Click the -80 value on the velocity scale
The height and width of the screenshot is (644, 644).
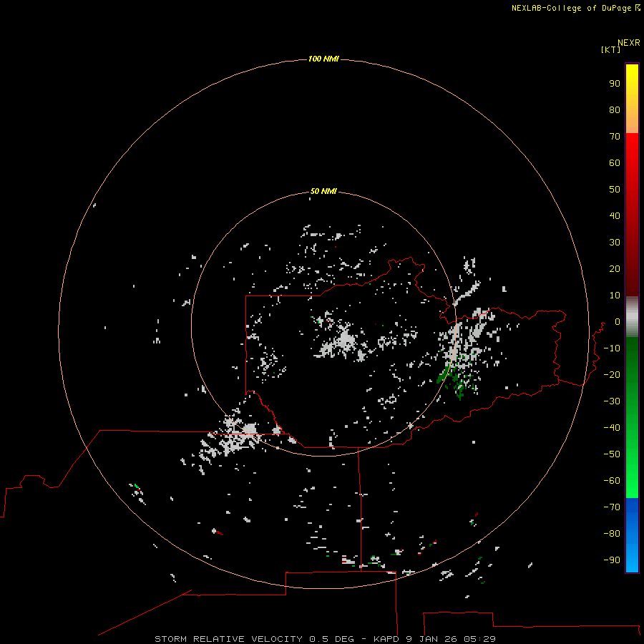(612, 534)
